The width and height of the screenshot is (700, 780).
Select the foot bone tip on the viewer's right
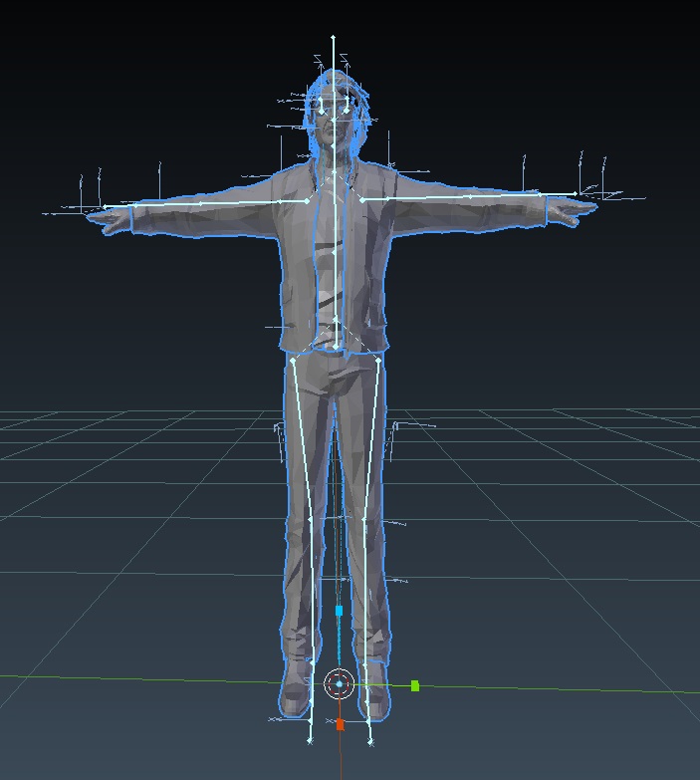click(370, 742)
